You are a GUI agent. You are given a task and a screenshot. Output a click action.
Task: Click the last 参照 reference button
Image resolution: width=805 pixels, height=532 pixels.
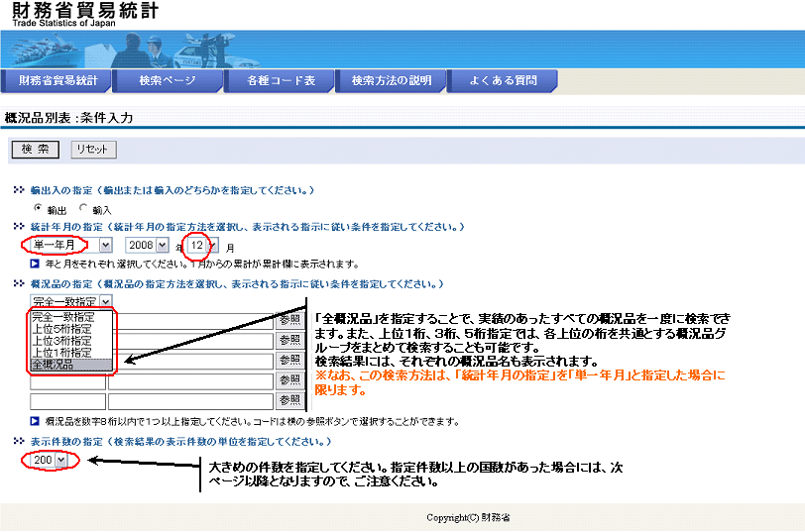[289, 401]
